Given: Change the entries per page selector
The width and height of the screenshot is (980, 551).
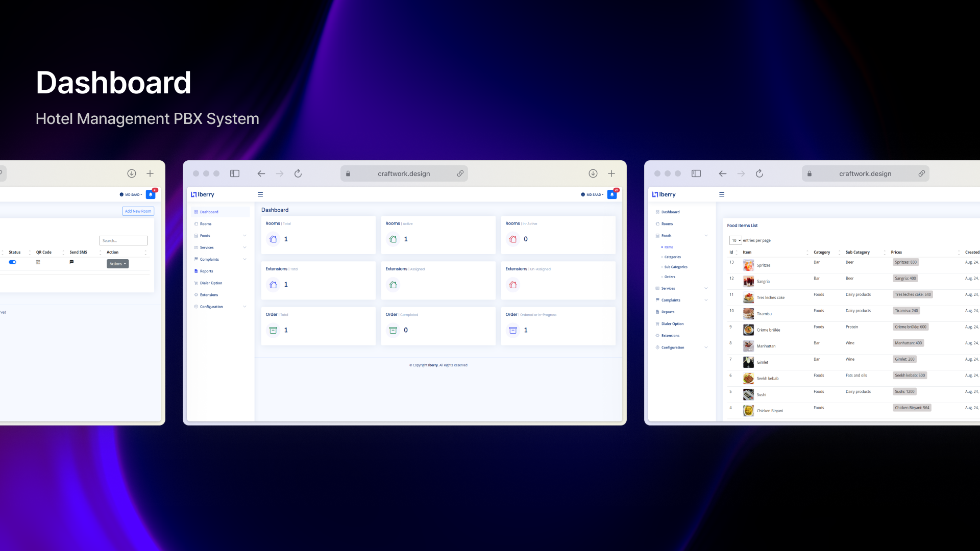Looking at the screenshot, I should 735,240.
